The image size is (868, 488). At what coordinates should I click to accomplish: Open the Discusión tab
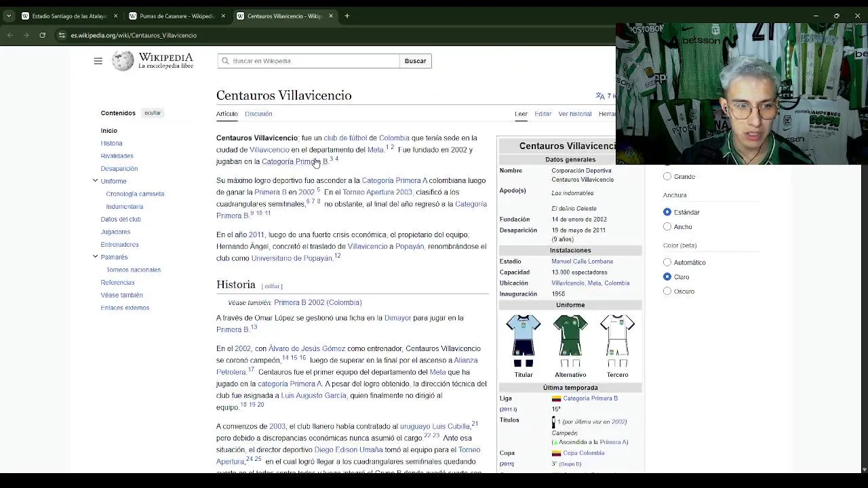pos(258,114)
